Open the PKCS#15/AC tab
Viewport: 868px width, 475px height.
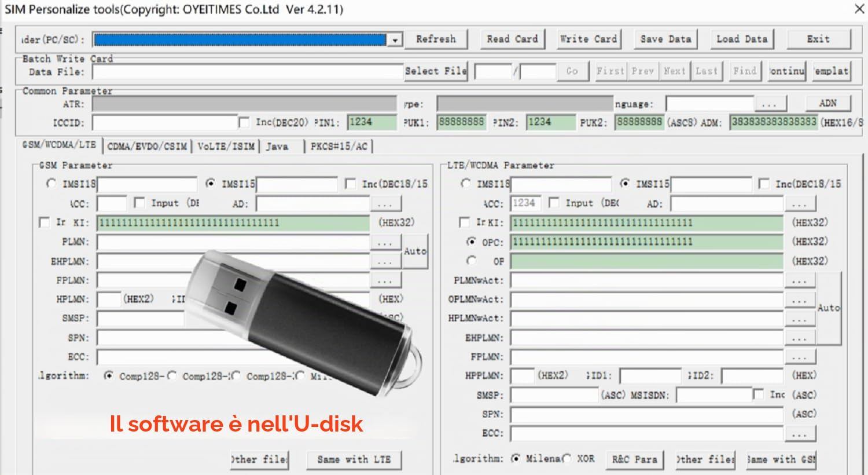(x=339, y=147)
